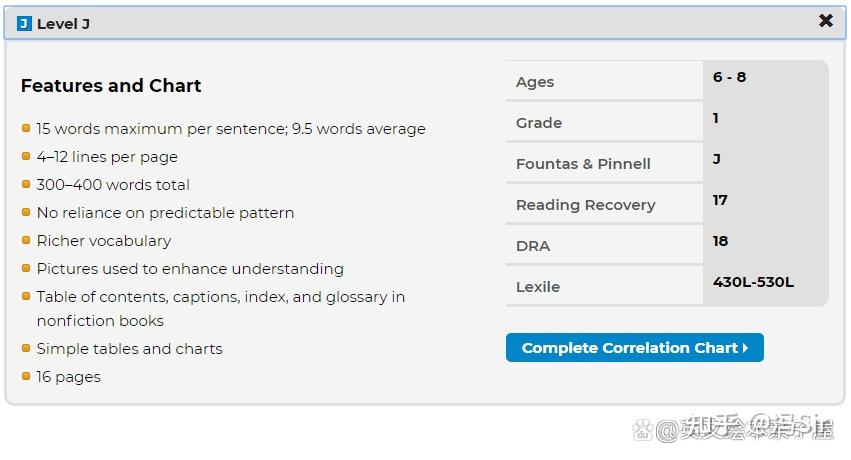Viewport: 851px width, 460px height.
Task: Click the bullet beside Simple tables and charts
Action: pyautogui.click(x=26, y=348)
